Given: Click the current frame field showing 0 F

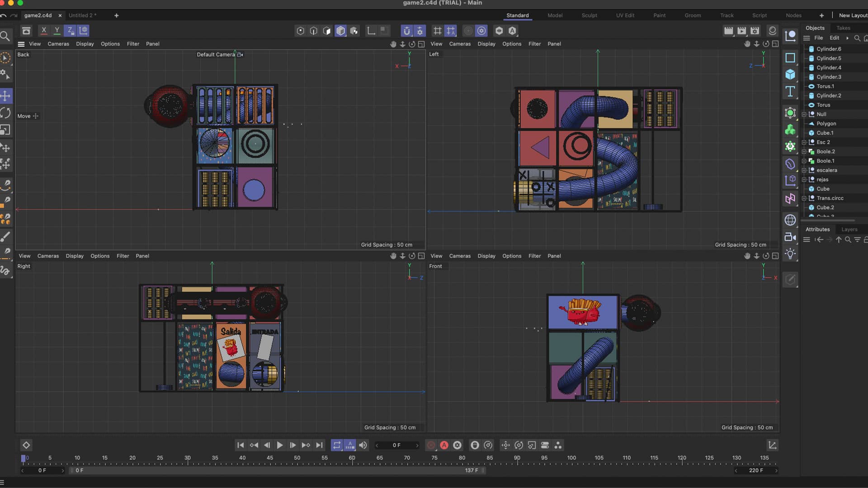Looking at the screenshot, I should (x=396, y=445).
